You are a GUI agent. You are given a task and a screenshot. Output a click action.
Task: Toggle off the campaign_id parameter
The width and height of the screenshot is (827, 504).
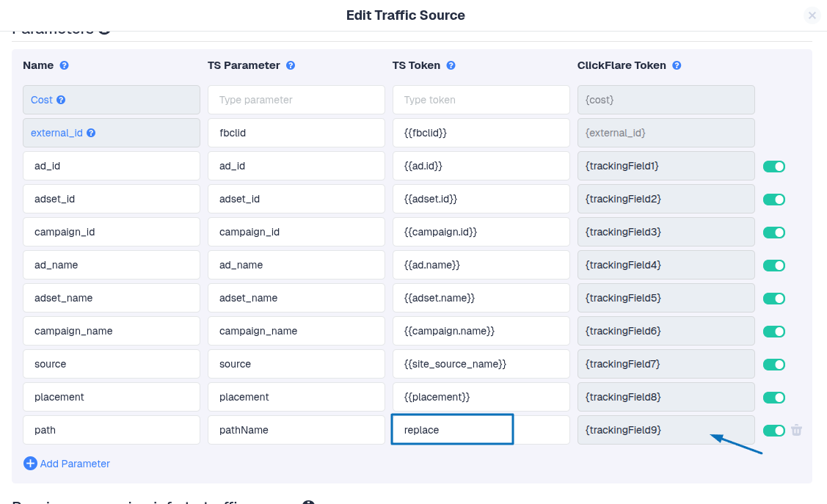coord(774,233)
